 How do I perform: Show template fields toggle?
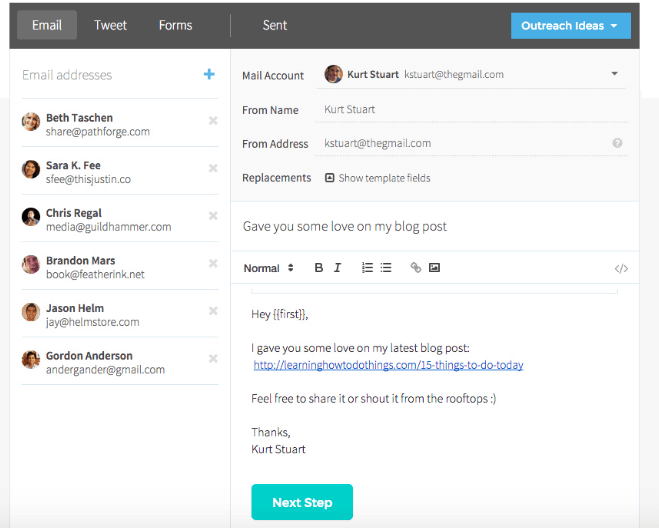[377, 178]
